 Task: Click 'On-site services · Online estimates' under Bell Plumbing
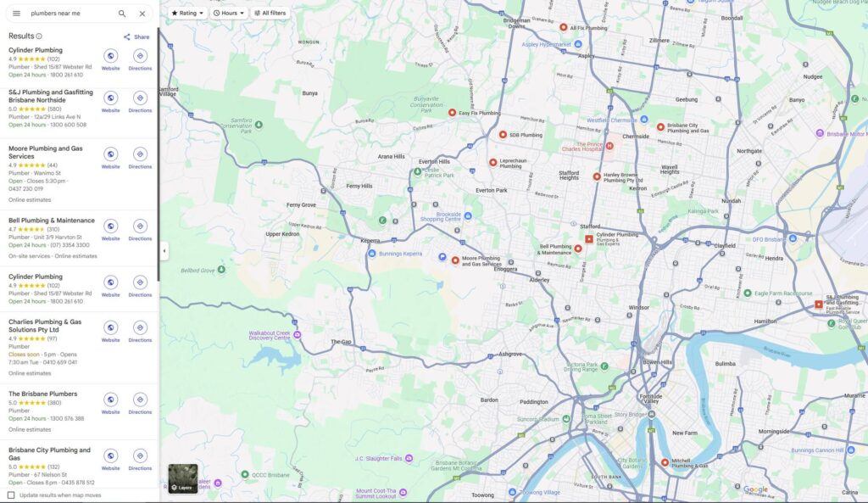click(53, 256)
